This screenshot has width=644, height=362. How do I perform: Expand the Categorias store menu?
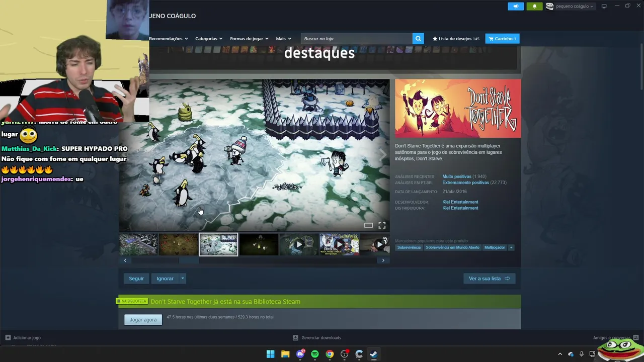point(209,39)
